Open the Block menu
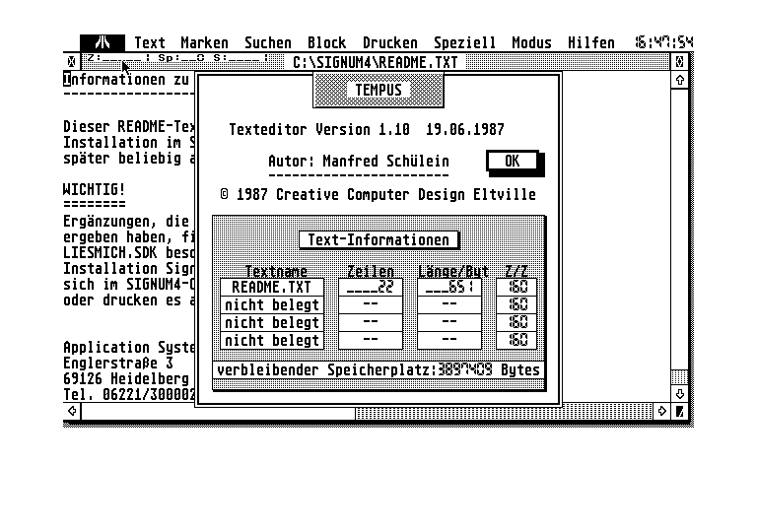757x532 pixels. (327, 42)
